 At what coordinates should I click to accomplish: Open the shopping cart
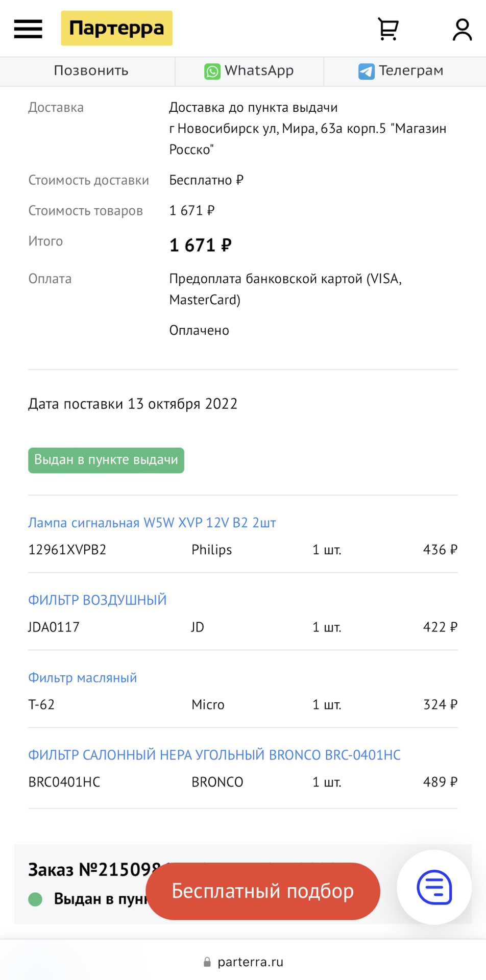tap(388, 29)
